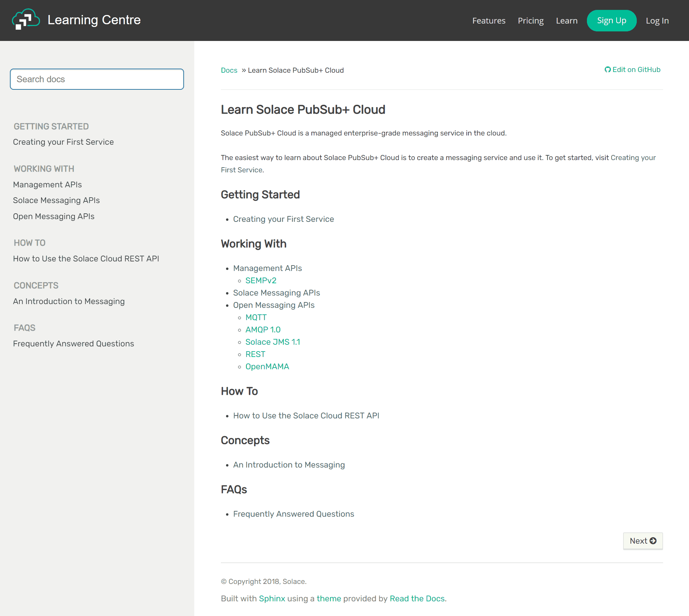
Task: Open the REST link
Action: point(255,354)
